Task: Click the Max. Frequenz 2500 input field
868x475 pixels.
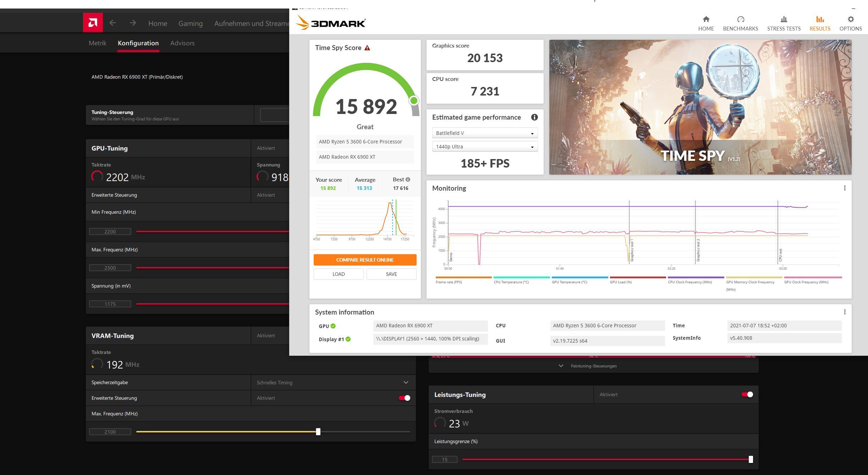Action: [110, 268]
